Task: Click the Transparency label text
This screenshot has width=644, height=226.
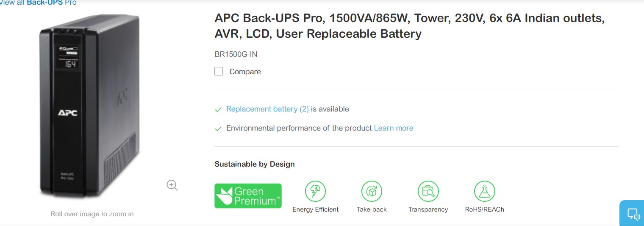Action: click(428, 209)
